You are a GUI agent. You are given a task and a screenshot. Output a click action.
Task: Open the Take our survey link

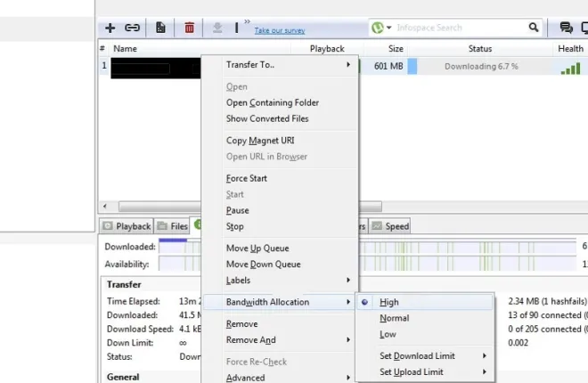280,30
